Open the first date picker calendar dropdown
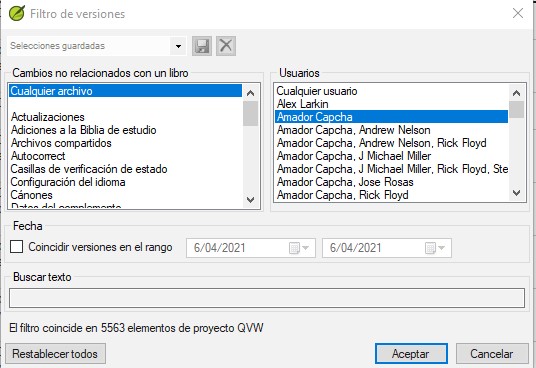 tap(299, 248)
